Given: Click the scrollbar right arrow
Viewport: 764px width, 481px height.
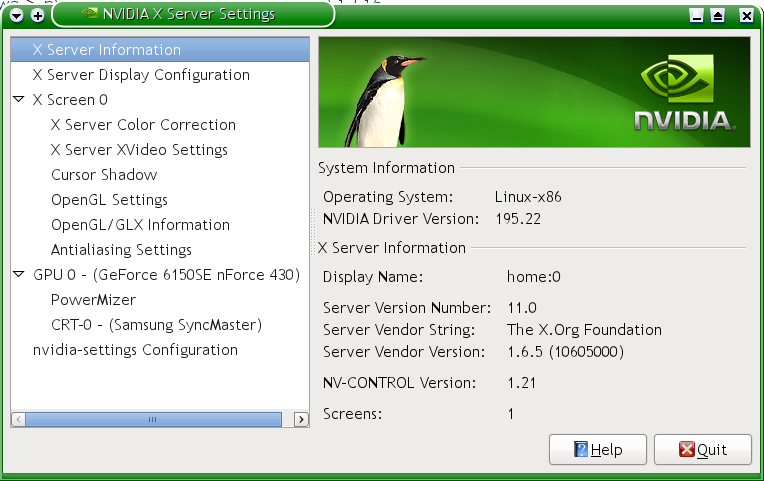Looking at the screenshot, I should (x=301, y=420).
